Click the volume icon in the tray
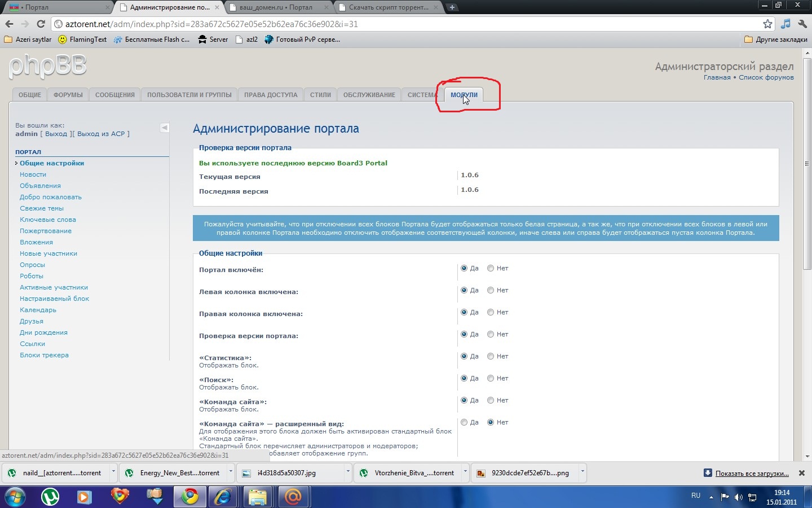Viewport: 812px width, 508px height. tap(739, 497)
